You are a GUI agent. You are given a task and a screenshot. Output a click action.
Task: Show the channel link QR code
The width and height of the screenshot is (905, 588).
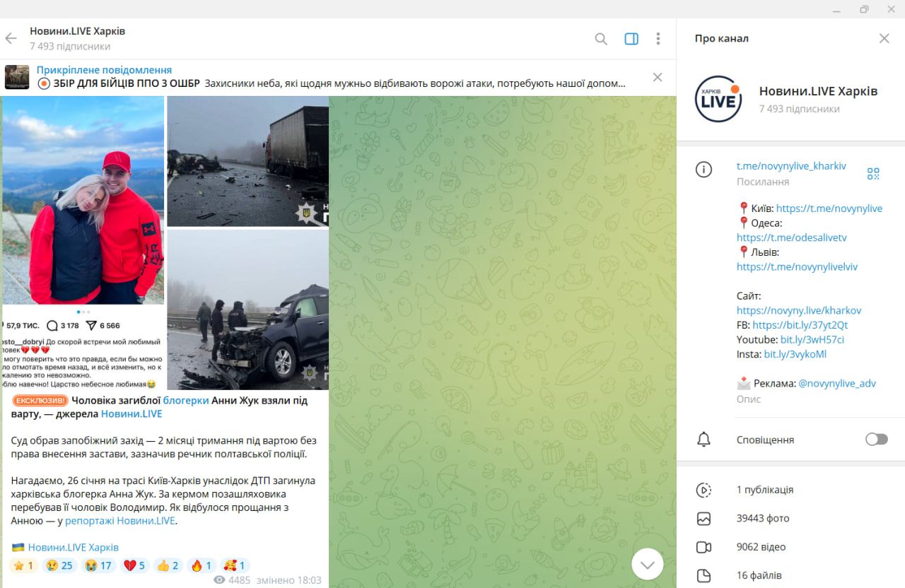point(873,173)
